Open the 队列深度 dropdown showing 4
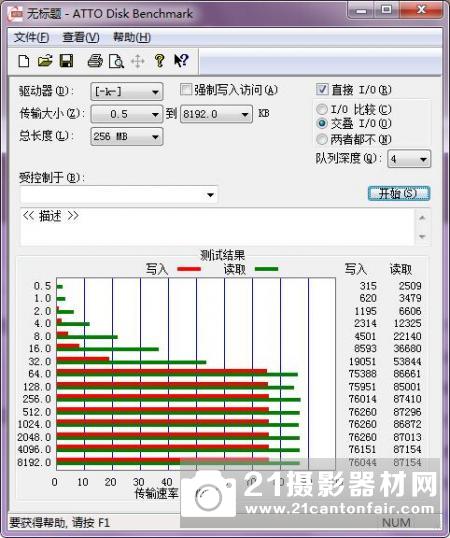The height and width of the screenshot is (538, 450). (x=409, y=159)
